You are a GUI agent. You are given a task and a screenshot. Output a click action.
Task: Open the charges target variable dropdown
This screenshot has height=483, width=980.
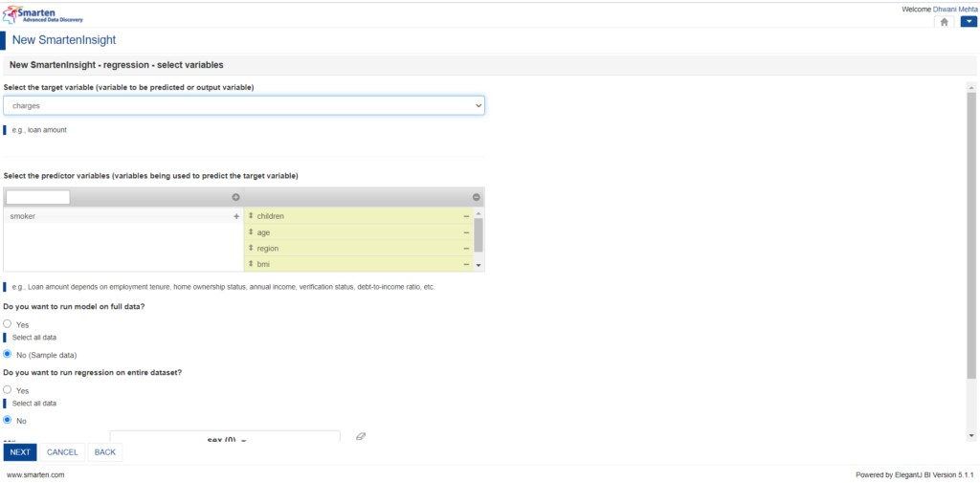(244, 105)
